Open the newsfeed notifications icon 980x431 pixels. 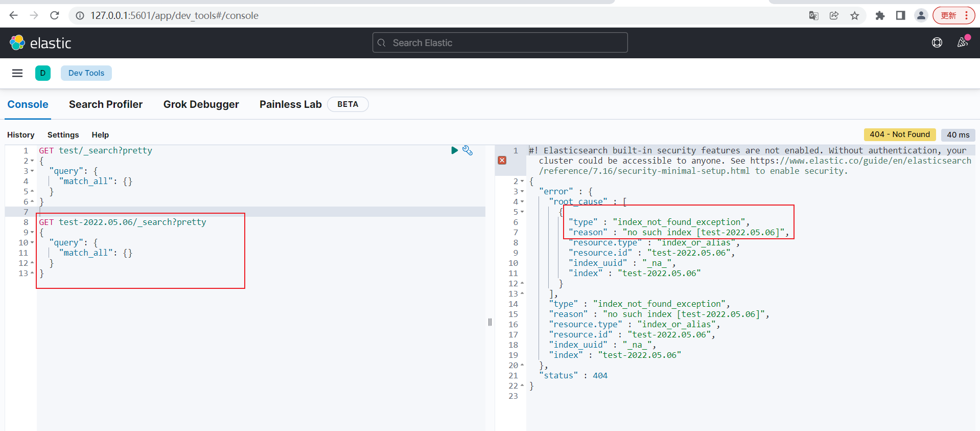[963, 42]
